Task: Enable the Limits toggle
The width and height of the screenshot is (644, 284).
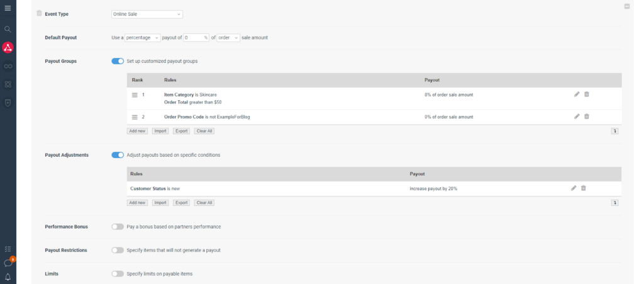Action: (118, 274)
